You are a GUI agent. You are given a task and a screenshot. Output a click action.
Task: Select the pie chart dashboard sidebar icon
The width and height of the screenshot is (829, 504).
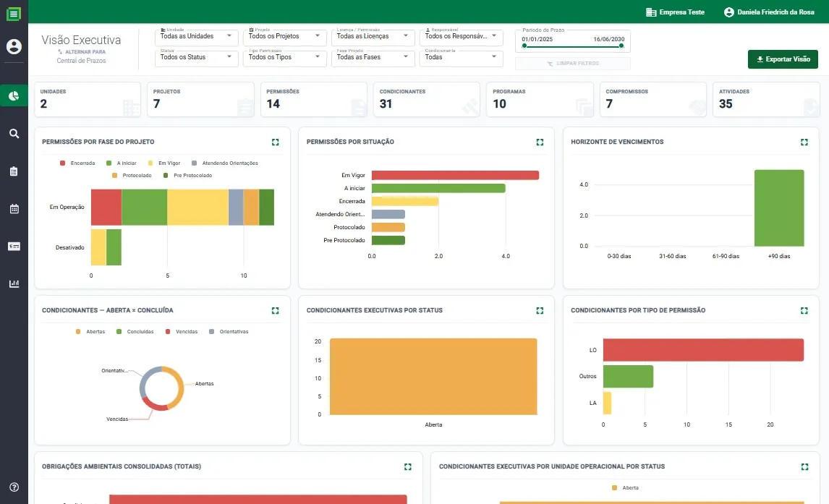point(14,95)
